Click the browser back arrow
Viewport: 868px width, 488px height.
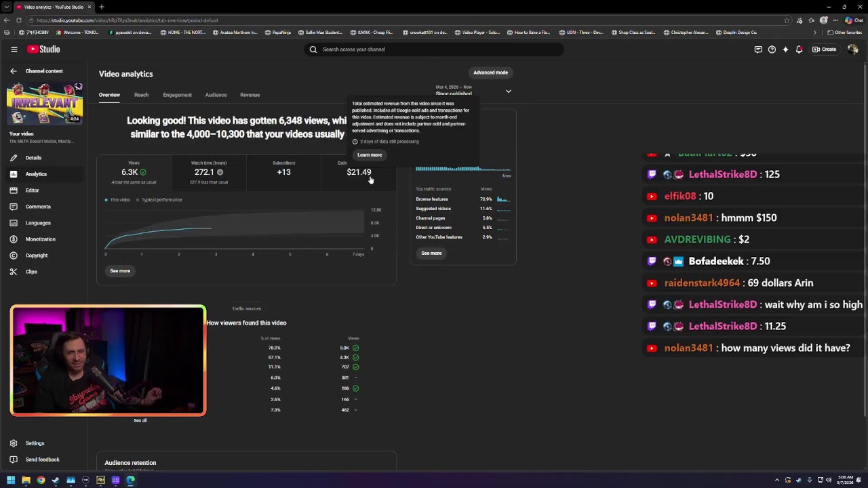7,20
